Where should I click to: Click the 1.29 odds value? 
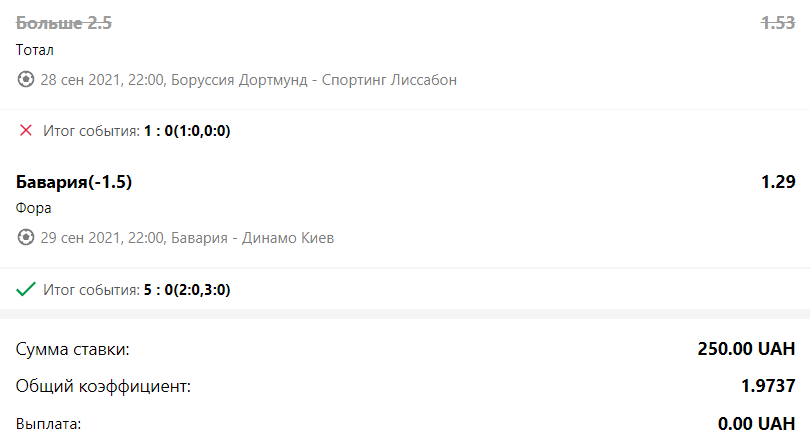point(778,182)
